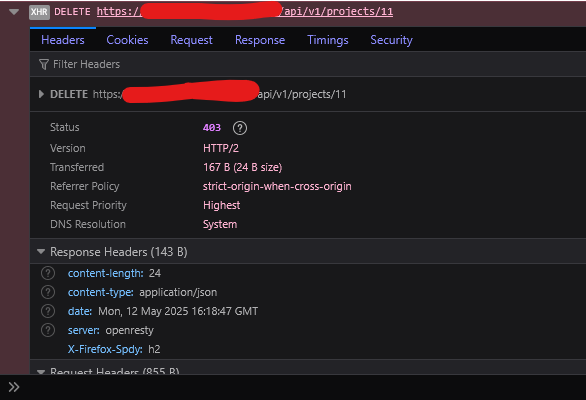Open help icon for server header
586x400 pixels.
click(x=48, y=330)
